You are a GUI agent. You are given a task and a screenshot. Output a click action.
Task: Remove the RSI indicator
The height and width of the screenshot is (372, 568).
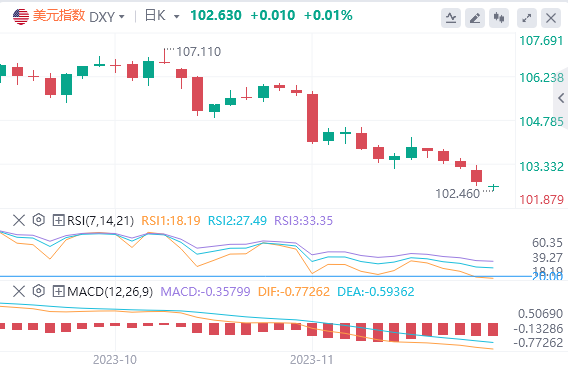[19, 220]
